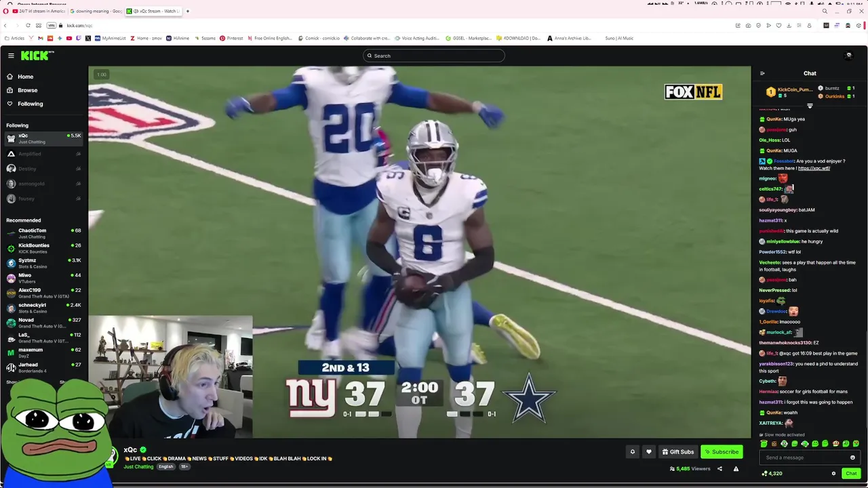Open schneckyirl recommended channel
The height and width of the screenshot is (488, 868).
tap(43, 308)
